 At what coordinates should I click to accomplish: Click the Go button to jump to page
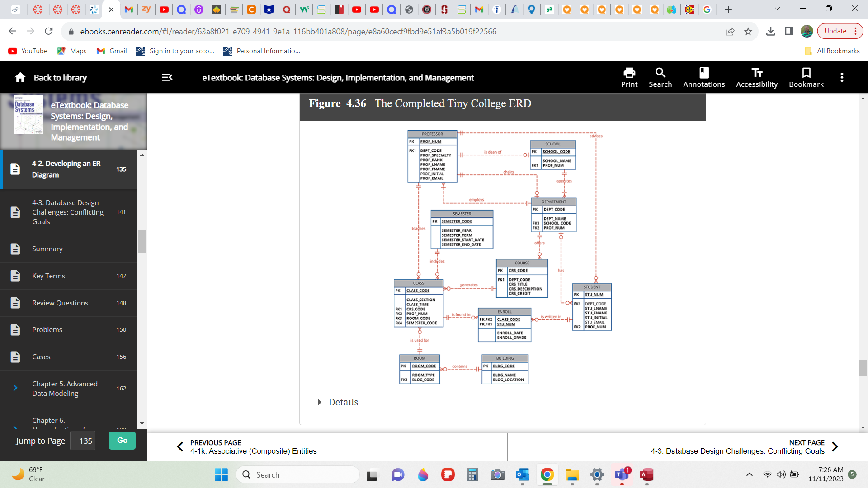tap(122, 440)
